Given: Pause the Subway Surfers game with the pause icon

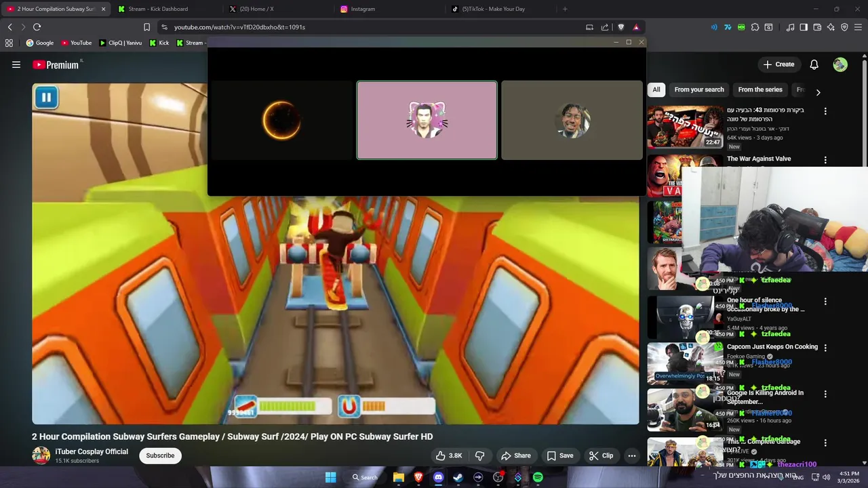Looking at the screenshot, I should coord(46,98).
